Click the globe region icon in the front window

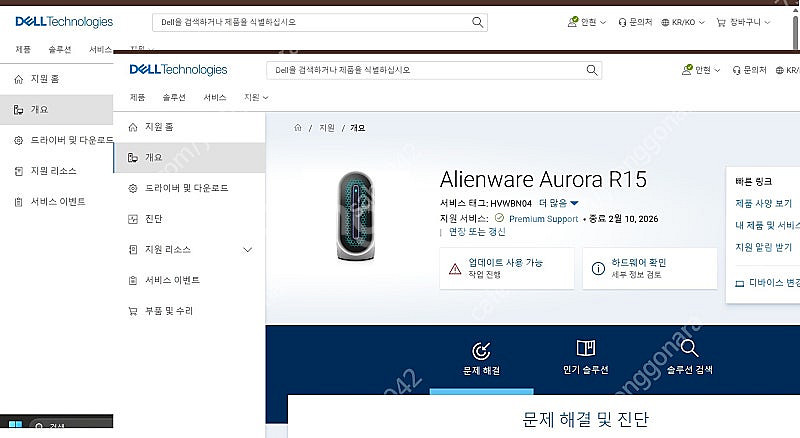pos(780,70)
